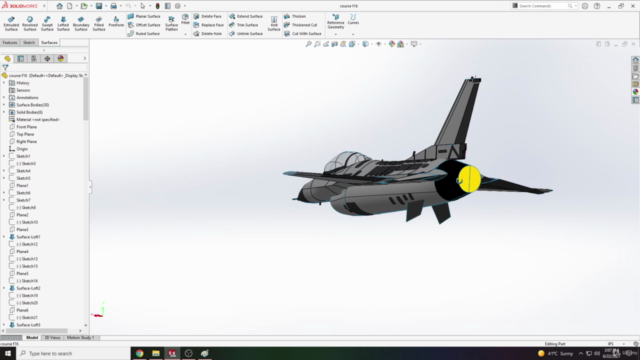This screenshot has width=640, height=360.
Task: Click the Windows Start button
Action: (x=8, y=353)
